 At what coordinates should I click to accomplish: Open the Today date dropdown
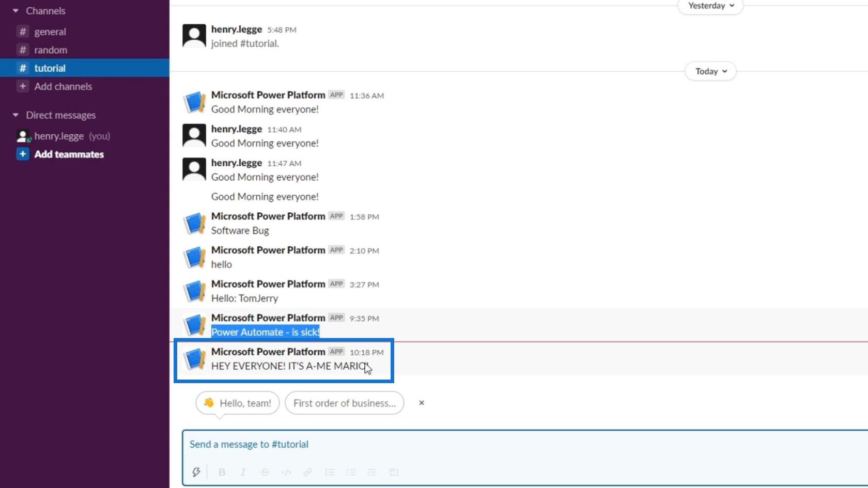[x=710, y=71]
